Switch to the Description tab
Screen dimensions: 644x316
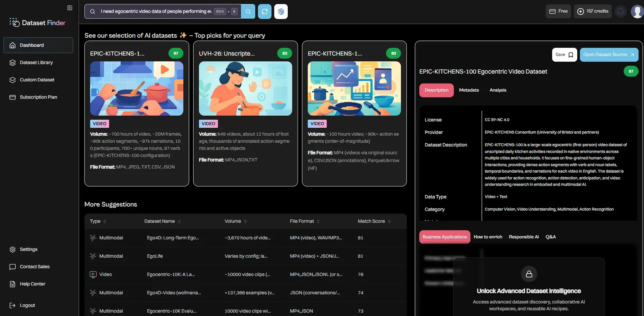pos(437,90)
